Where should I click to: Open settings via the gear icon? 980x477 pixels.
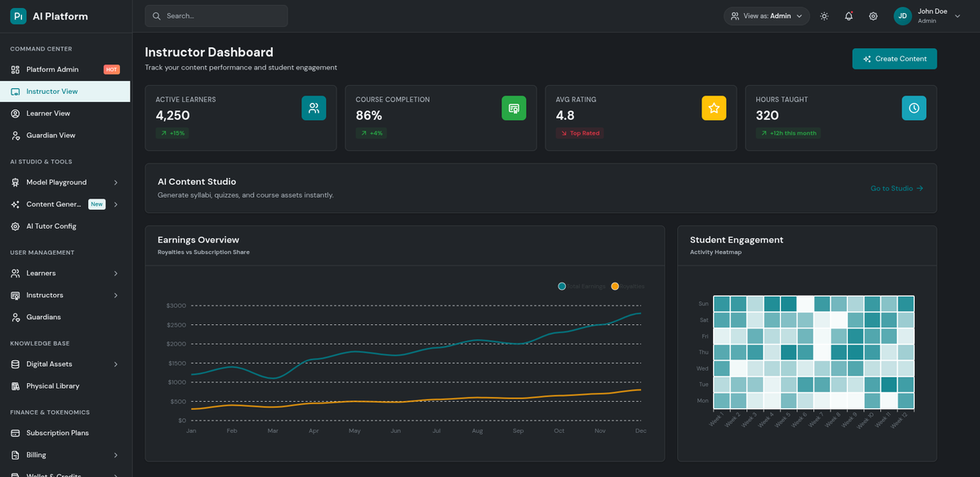tap(873, 16)
